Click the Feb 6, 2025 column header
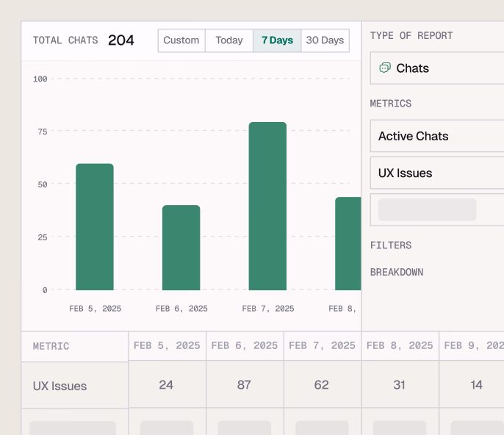The width and height of the screenshot is (504, 435). pos(244,345)
